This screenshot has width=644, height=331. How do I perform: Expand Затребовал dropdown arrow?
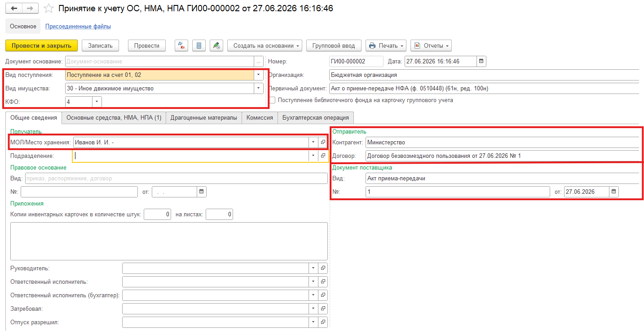[313, 309]
